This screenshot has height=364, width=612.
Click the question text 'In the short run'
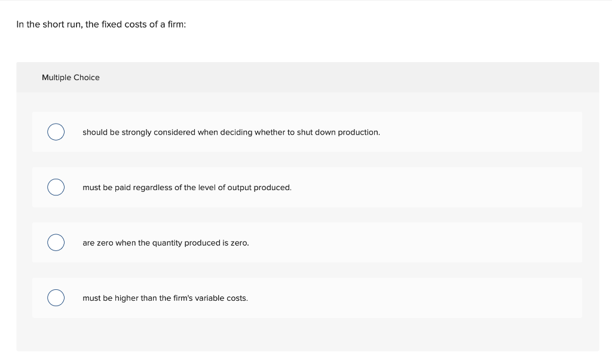(x=49, y=24)
